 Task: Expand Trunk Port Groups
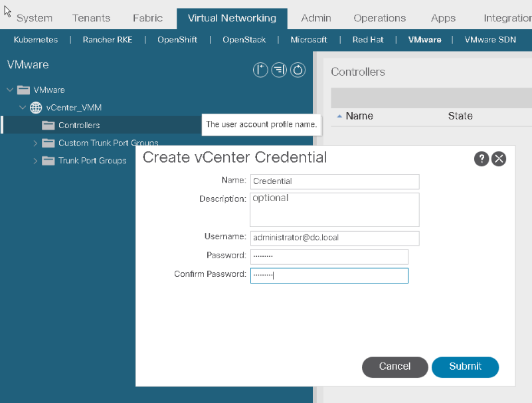coord(35,161)
